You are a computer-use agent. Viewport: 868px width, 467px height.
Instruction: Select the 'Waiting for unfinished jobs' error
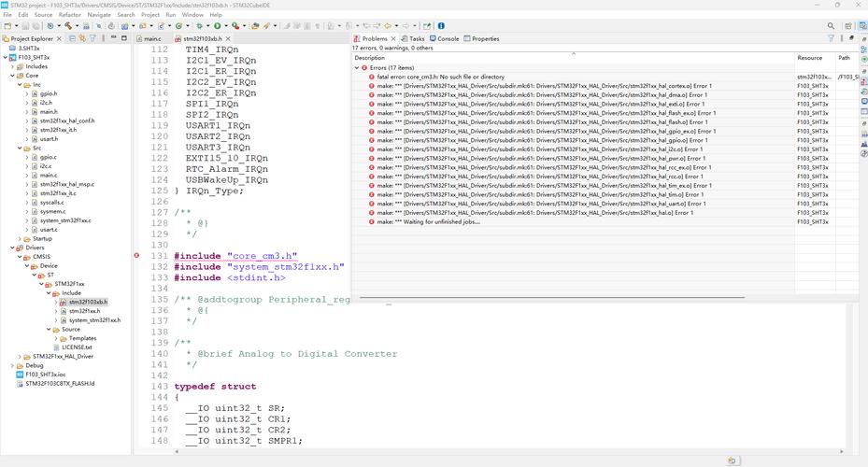(x=605, y=222)
